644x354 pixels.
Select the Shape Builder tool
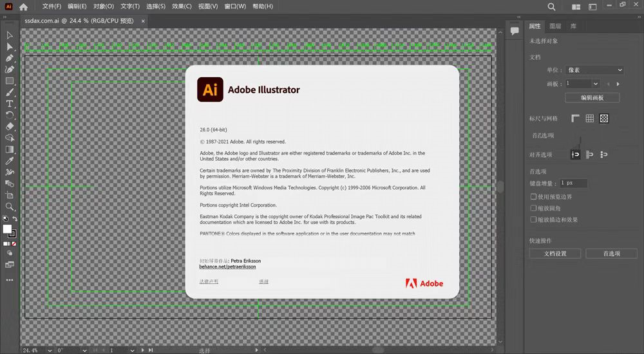pos(10,138)
